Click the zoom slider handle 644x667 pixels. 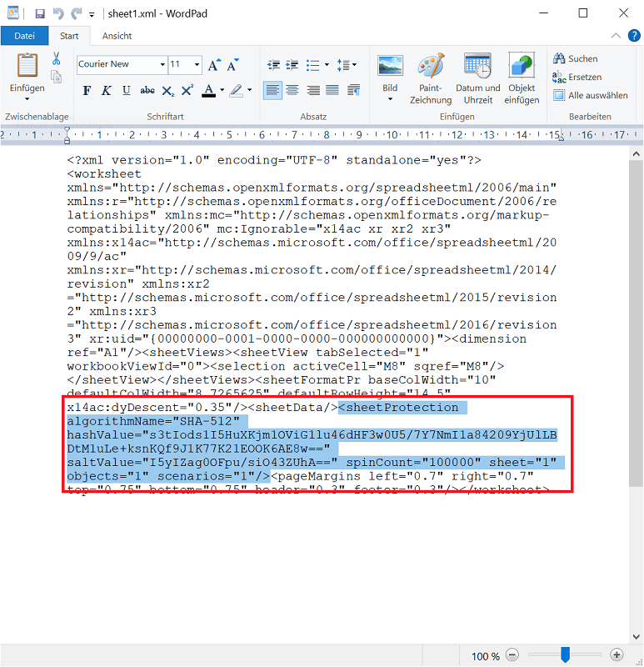[565, 654]
